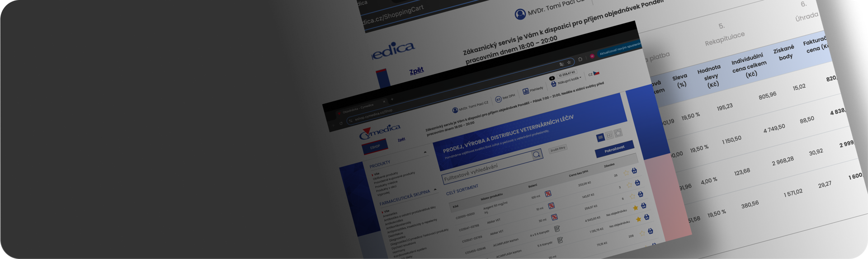Toggle favorite star on first product row
This screenshot has height=259, width=868.
pos(626,173)
